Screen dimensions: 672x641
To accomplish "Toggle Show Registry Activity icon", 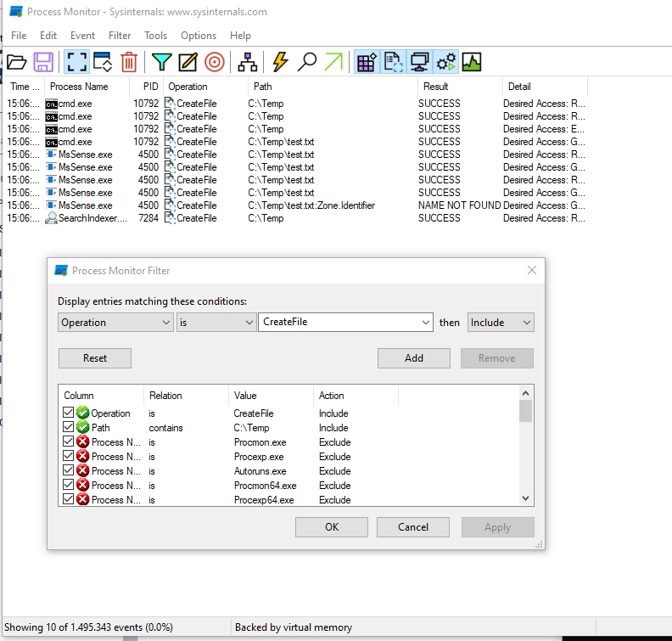I will (x=367, y=62).
